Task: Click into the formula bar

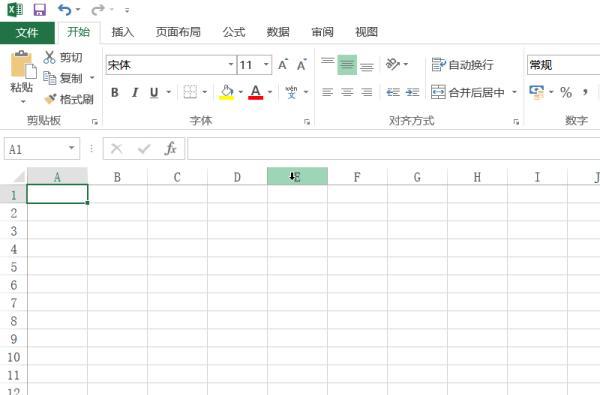Action: (394, 149)
